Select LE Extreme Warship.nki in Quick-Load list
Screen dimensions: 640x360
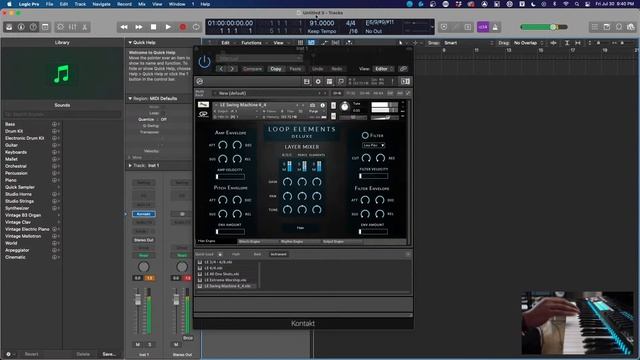225,280
